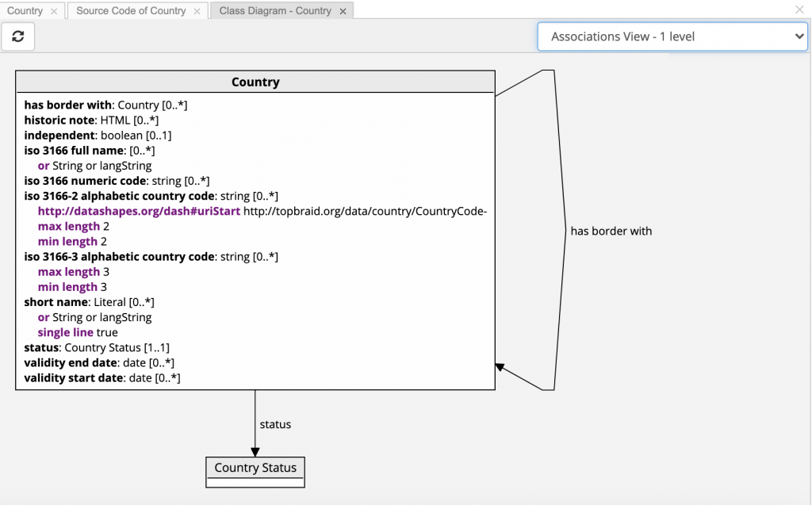
Task: Select the Country class header
Action: (x=255, y=82)
